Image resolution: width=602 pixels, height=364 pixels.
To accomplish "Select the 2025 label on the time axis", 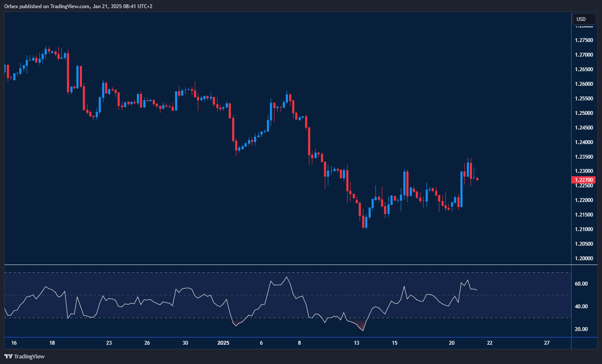I will pos(224,343).
